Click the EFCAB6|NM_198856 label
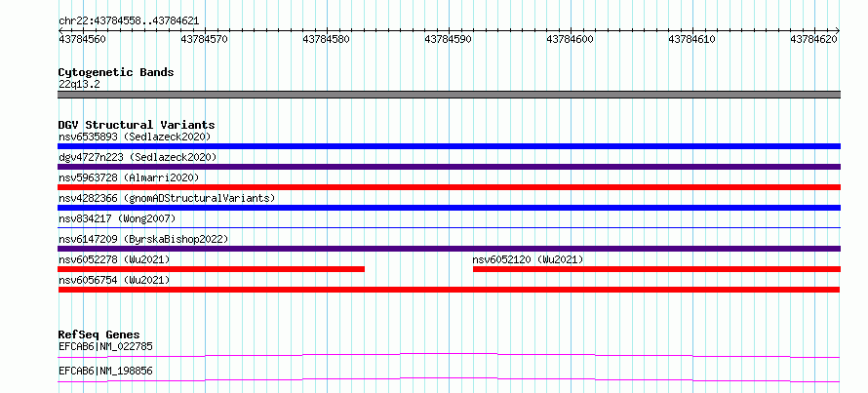 tap(105, 371)
